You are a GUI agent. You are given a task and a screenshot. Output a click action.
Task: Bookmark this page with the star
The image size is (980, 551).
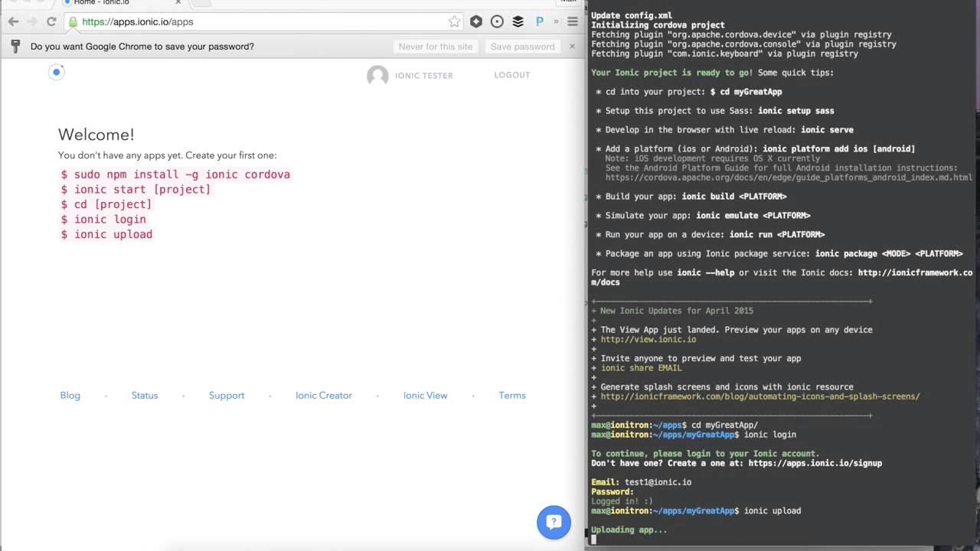point(454,21)
